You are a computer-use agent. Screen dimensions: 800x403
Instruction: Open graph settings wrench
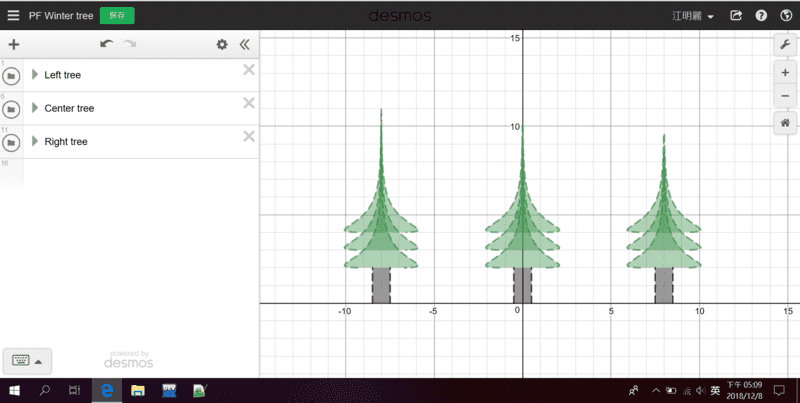coord(785,45)
